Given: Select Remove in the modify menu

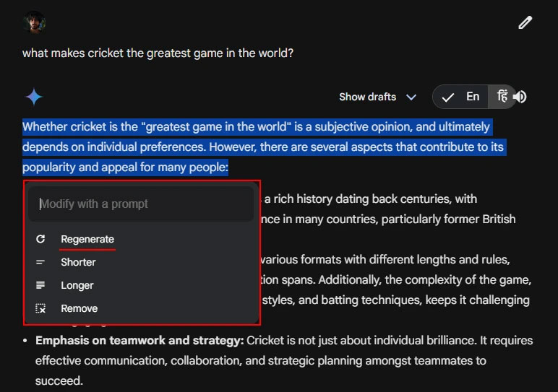Looking at the screenshot, I should [x=80, y=308].
